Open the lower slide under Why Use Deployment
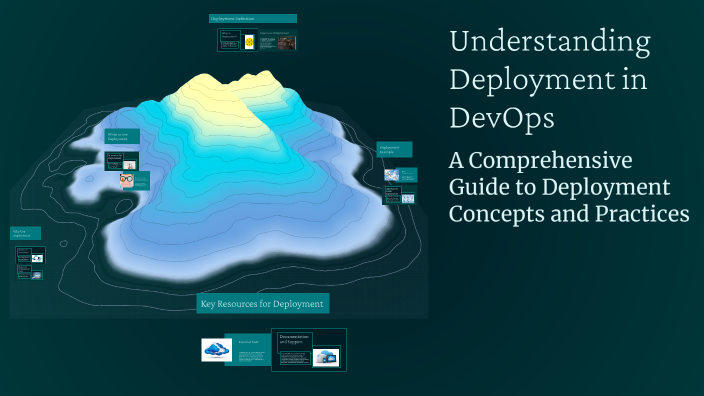The image size is (704, 396). tap(31, 272)
